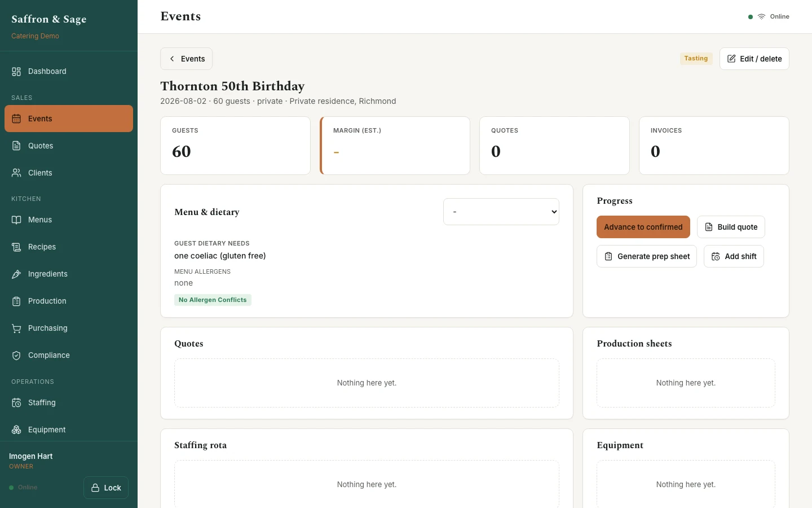Image resolution: width=812 pixels, height=508 pixels.
Task: Click the Build quote button
Action: pos(731,227)
